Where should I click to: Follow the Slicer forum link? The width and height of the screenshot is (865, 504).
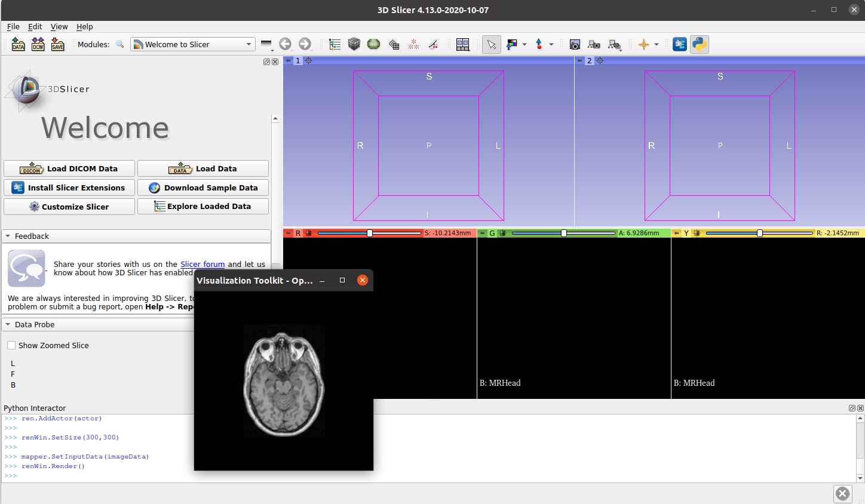pyautogui.click(x=203, y=264)
